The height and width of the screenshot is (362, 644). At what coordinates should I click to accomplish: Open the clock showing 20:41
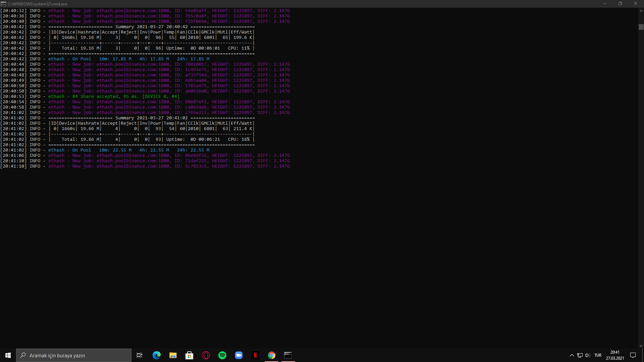pos(615,355)
